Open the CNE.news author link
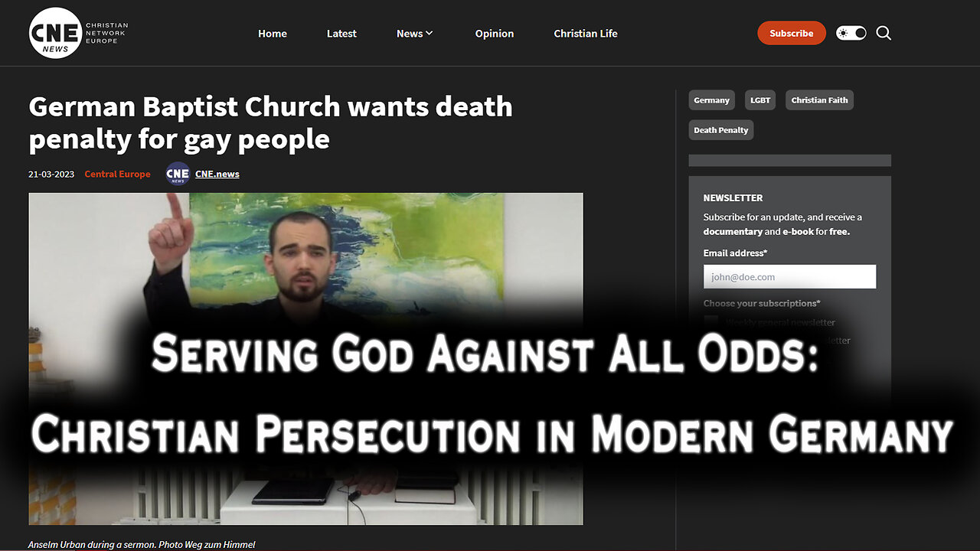Screen dimensions: 980x551 pyautogui.click(x=217, y=174)
